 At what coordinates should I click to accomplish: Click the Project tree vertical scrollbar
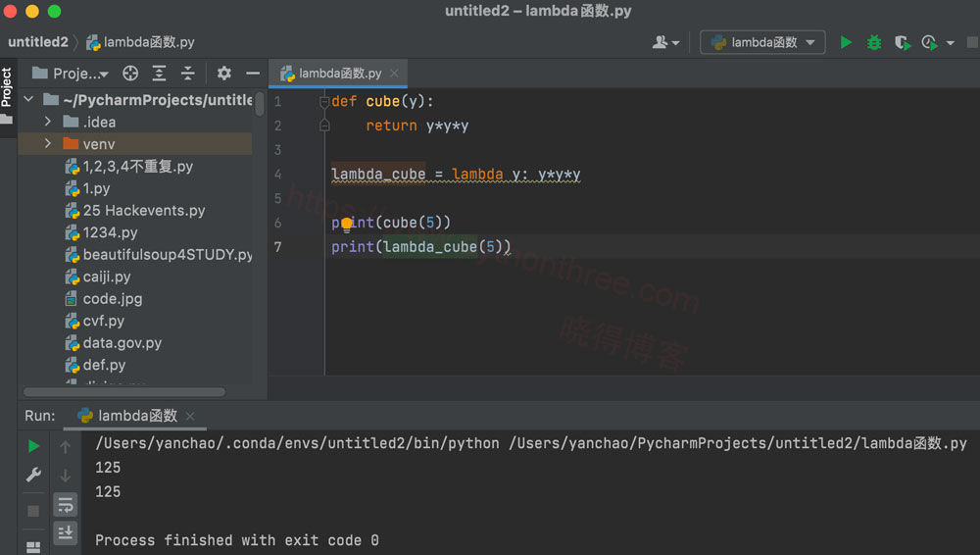coord(259,104)
